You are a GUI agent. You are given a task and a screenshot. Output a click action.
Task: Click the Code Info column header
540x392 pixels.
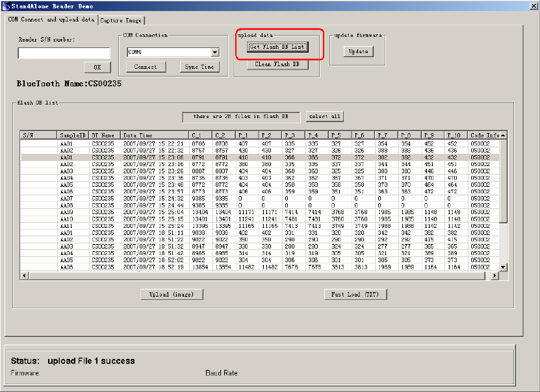click(x=484, y=135)
